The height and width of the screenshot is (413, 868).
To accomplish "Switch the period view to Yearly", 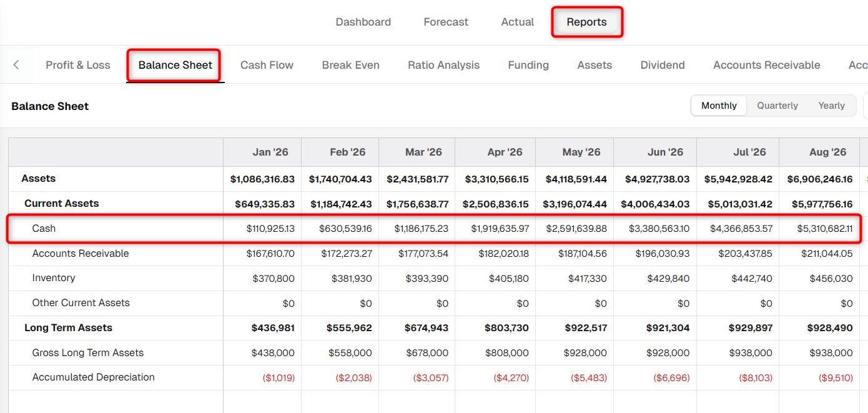I will click(832, 106).
